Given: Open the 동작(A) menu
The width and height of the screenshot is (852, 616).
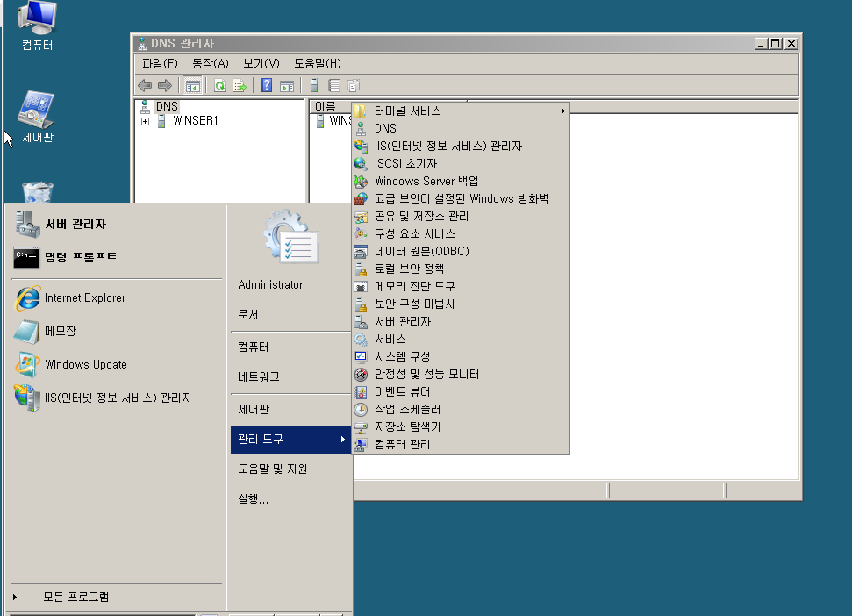Looking at the screenshot, I should tap(211, 63).
